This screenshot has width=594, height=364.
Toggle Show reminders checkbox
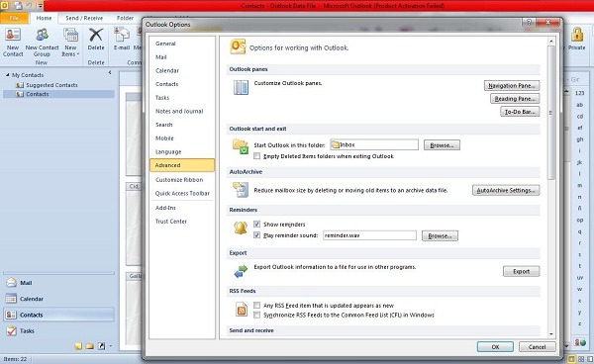[256, 224]
